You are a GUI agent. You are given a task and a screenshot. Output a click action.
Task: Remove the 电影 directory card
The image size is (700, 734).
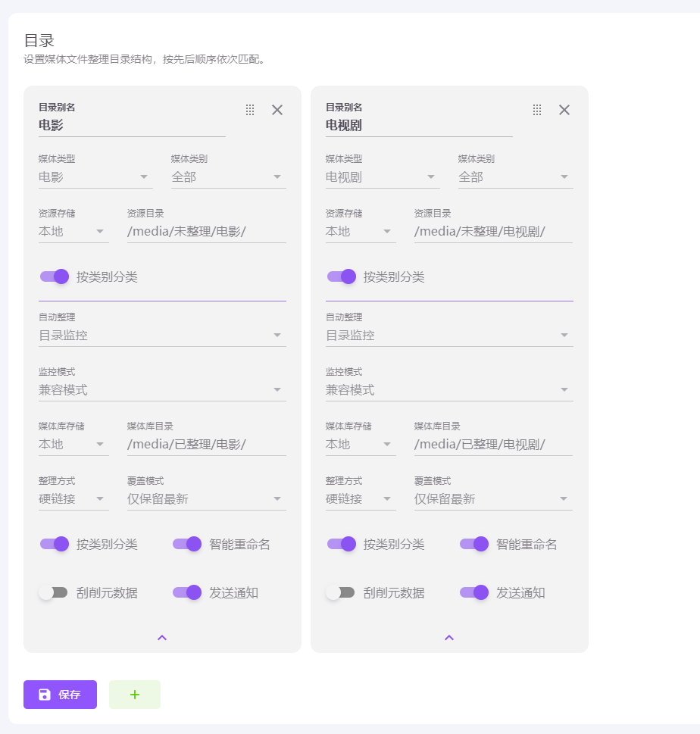pos(277,110)
